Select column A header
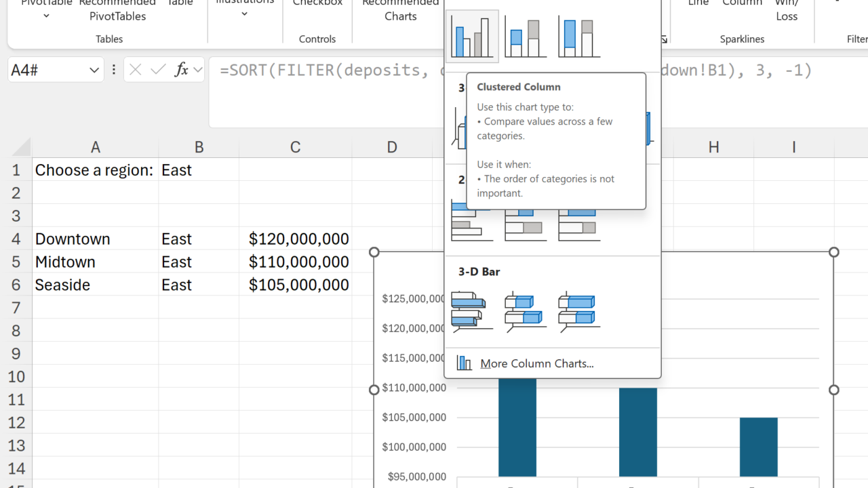This screenshot has width=868, height=488. [96, 147]
